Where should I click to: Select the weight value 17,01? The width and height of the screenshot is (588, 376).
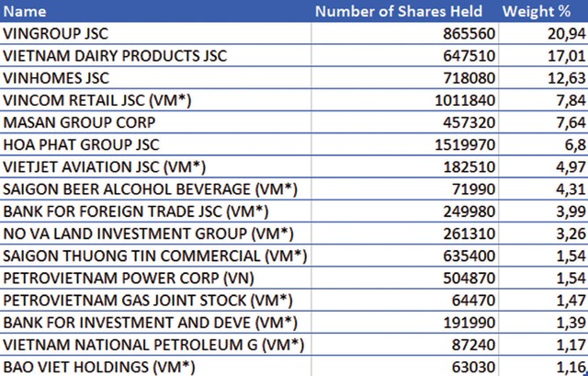click(568, 56)
